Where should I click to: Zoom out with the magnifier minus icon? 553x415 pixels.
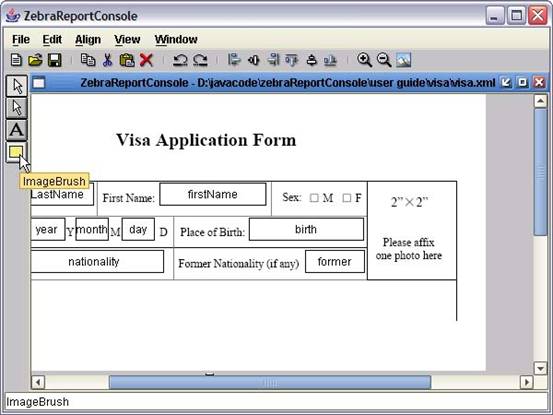coord(384,60)
